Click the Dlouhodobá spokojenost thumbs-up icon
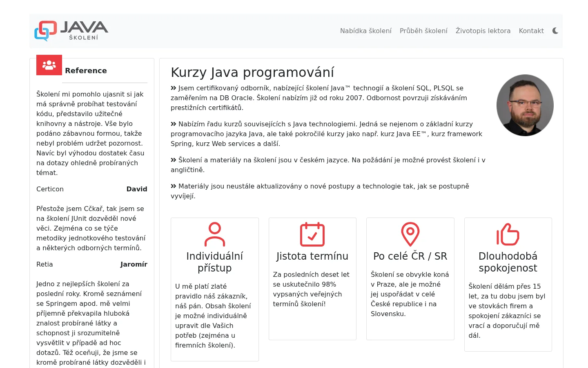 (508, 234)
